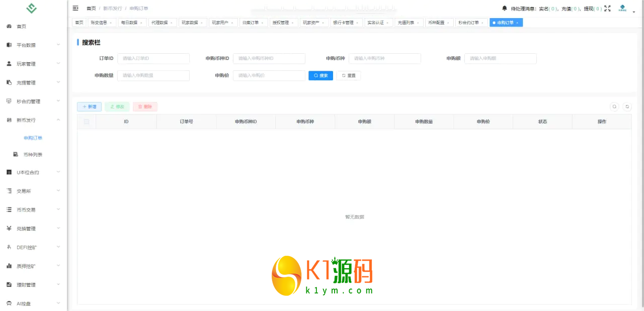Close the 秒合约订单 tab
644x311 pixels.
(482, 23)
